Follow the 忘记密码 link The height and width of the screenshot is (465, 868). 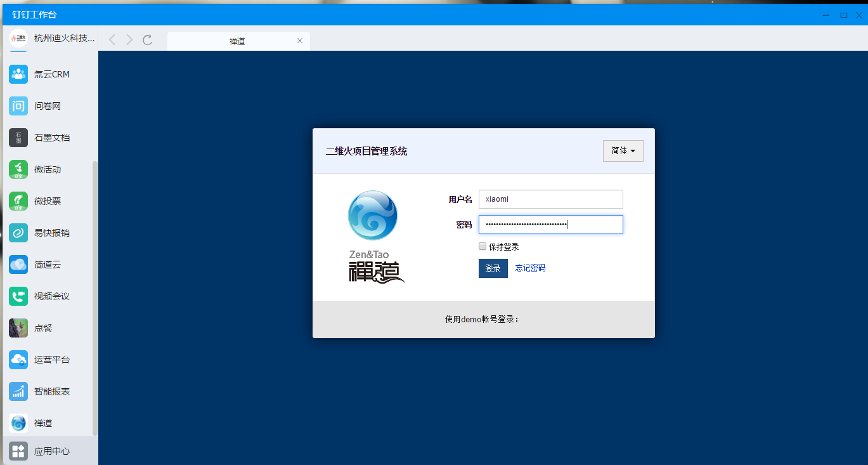click(530, 268)
